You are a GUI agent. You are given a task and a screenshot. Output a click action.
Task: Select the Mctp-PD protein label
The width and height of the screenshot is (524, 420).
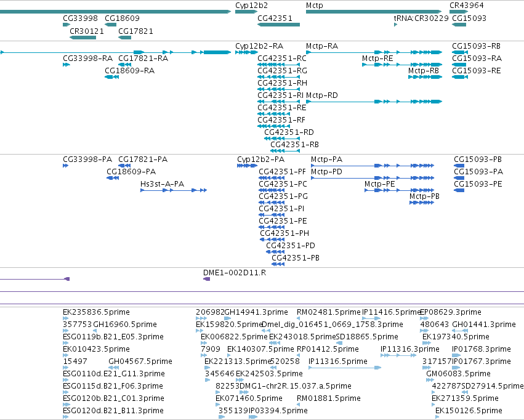tap(326, 172)
